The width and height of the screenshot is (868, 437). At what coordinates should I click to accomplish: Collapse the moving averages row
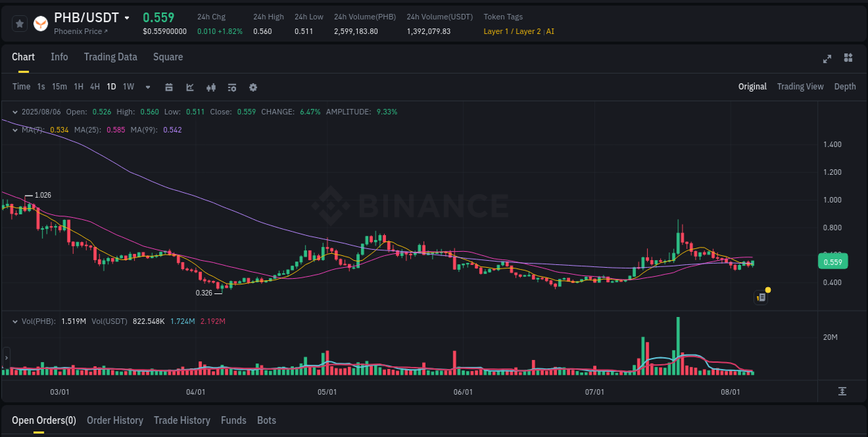click(x=15, y=129)
